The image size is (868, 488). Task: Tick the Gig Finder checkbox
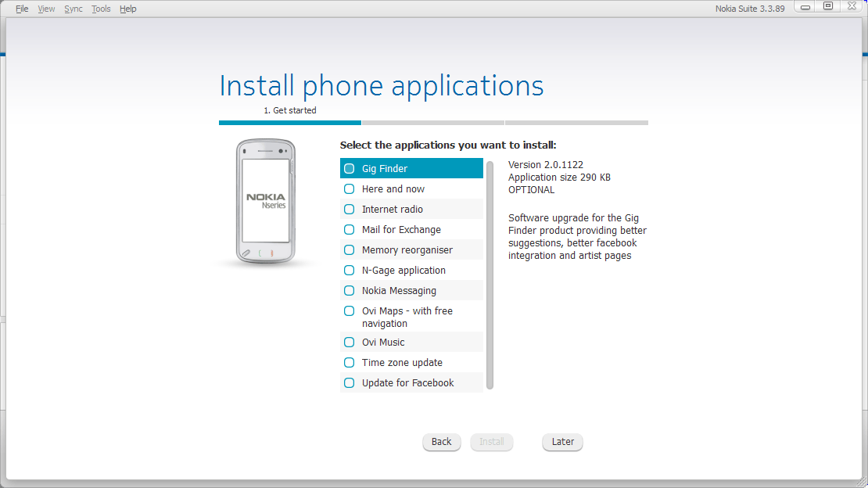[350, 169]
